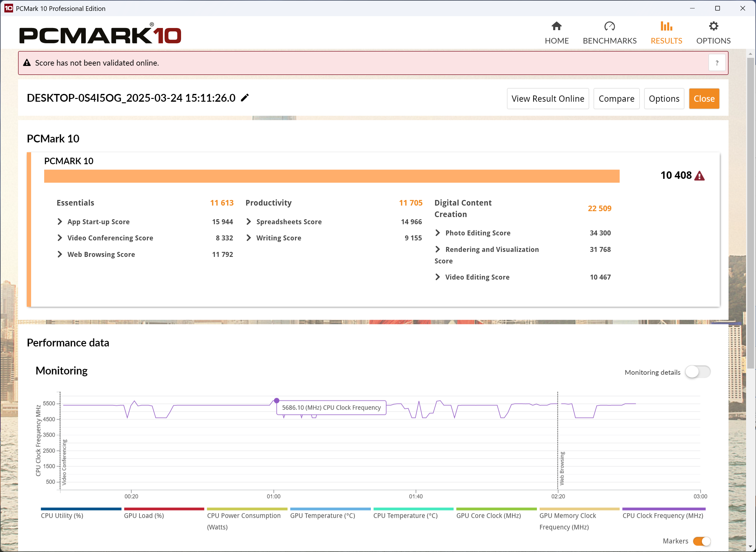Click the Productivity heading
This screenshot has width=756, height=552.
268,203
